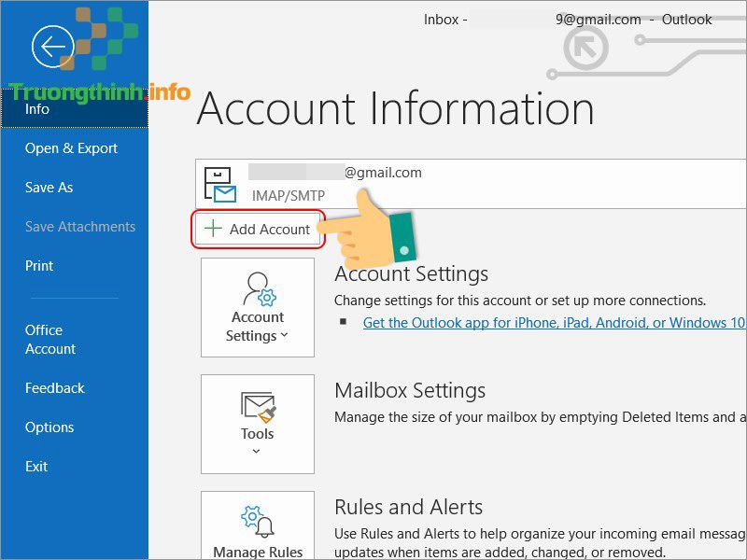Click 'Change settings for this account' description

coord(520,301)
